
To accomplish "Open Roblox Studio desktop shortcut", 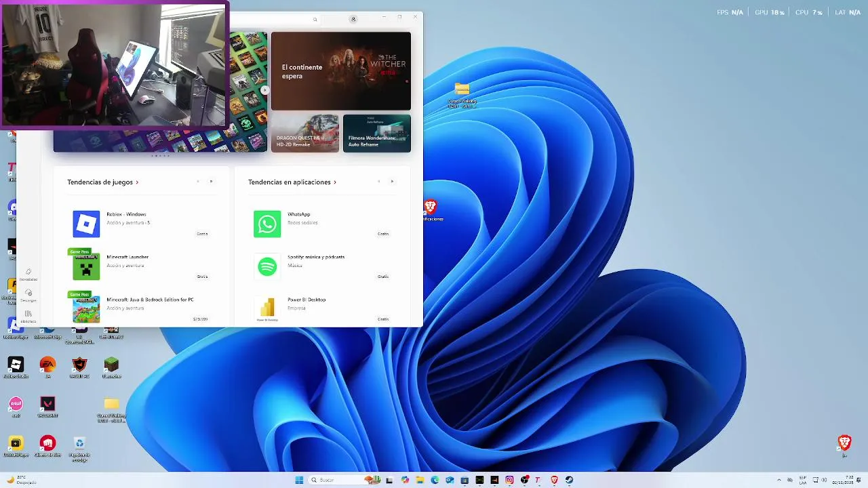I will pos(16,367).
